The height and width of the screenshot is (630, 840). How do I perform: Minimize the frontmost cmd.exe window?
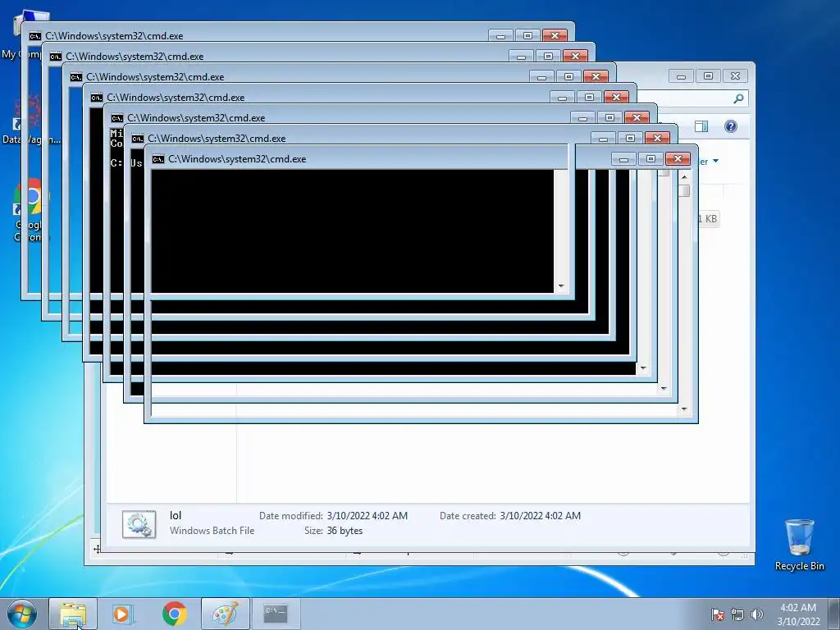coord(623,158)
